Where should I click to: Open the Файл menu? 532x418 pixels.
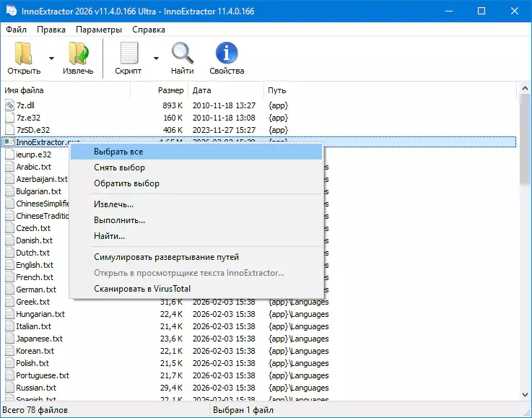pos(16,30)
